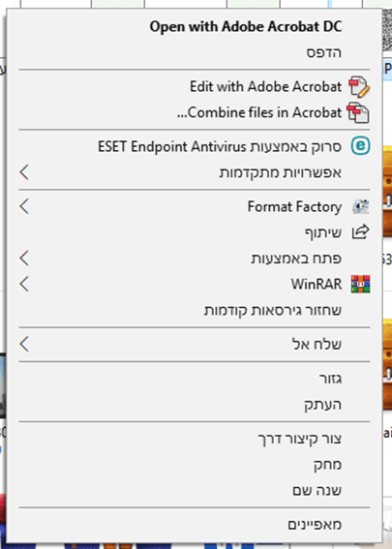
Task: Select הדפס (Print) from the context menu
Action: [323, 52]
